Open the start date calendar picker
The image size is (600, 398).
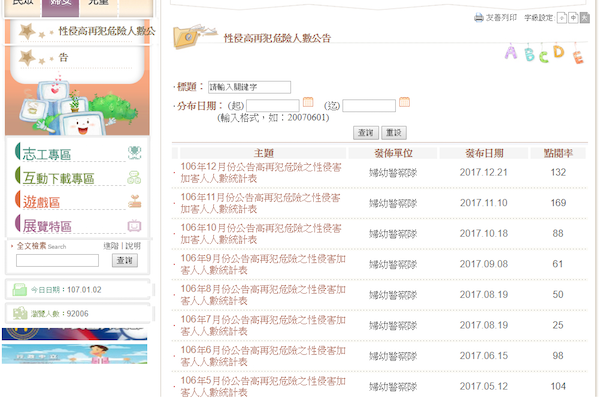coord(308,102)
